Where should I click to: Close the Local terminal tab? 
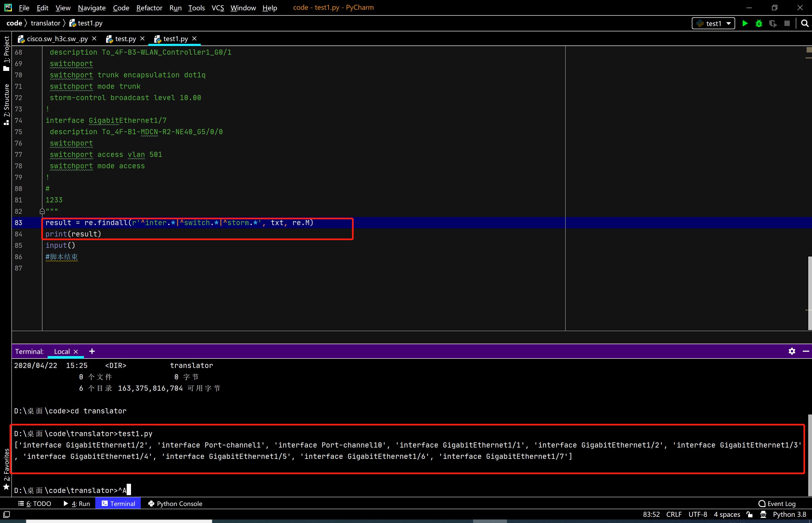click(x=76, y=351)
